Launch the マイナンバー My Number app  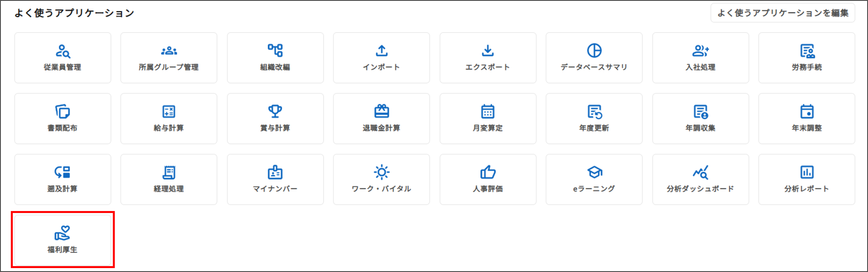(275, 179)
